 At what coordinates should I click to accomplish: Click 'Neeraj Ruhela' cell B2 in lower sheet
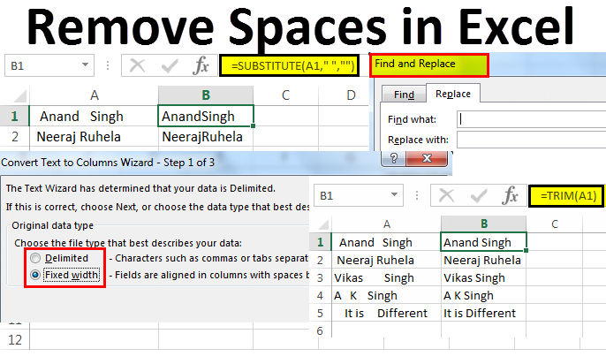pyautogui.click(x=483, y=260)
